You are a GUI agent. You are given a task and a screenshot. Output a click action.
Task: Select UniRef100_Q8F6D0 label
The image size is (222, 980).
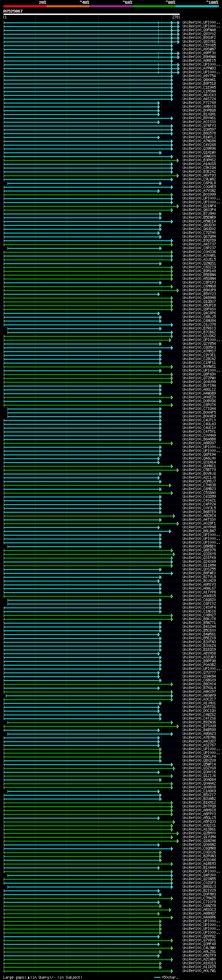199,374
